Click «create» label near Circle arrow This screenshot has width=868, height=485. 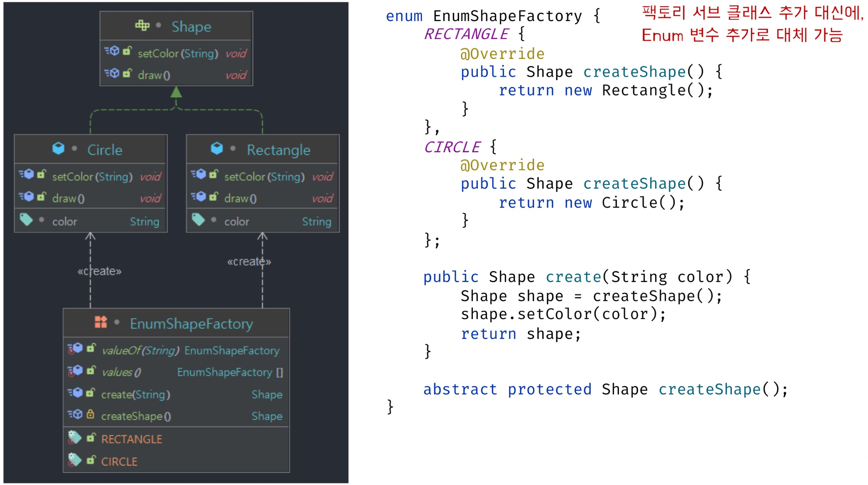pos(100,271)
